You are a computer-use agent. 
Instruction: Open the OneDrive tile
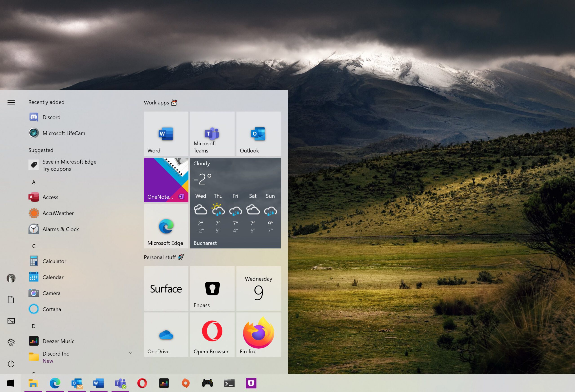tap(166, 334)
